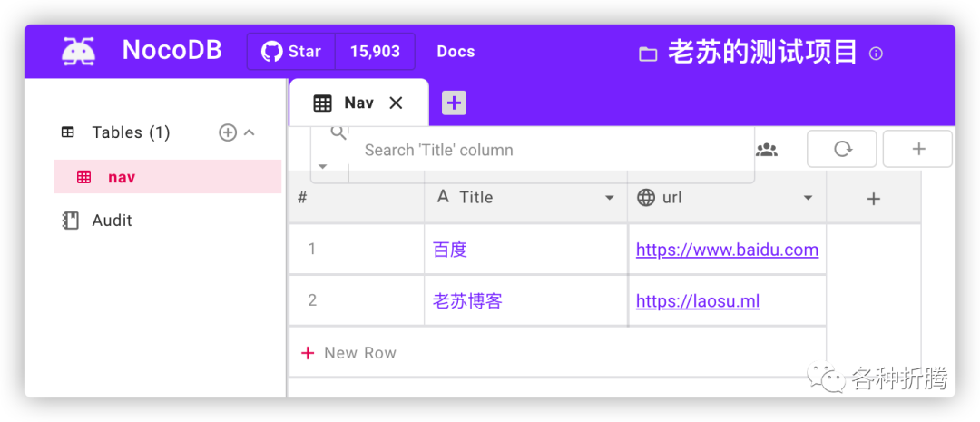Click the table grid icon in Nav tab
The image size is (980, 422).
322,103
